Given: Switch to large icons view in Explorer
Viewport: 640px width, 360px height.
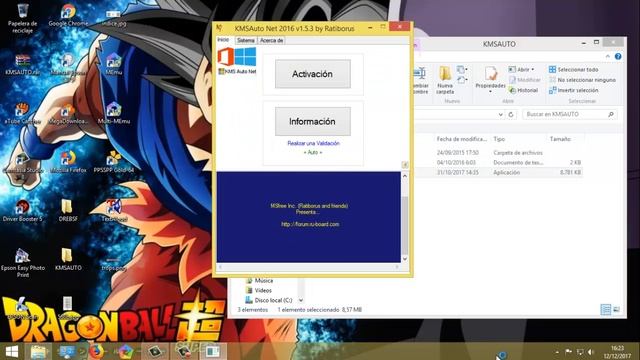Looking at the screenshot, I should pos(616,309).
